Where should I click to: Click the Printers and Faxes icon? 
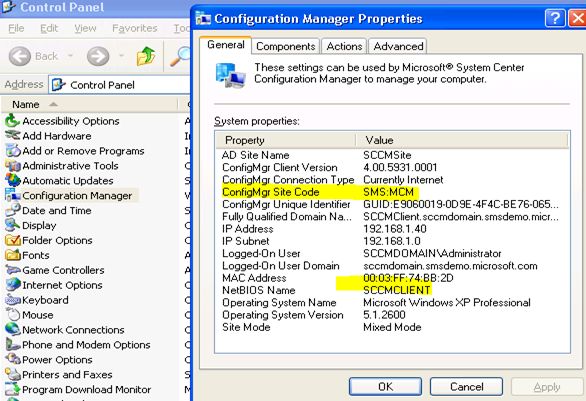(x=12, y=374)
